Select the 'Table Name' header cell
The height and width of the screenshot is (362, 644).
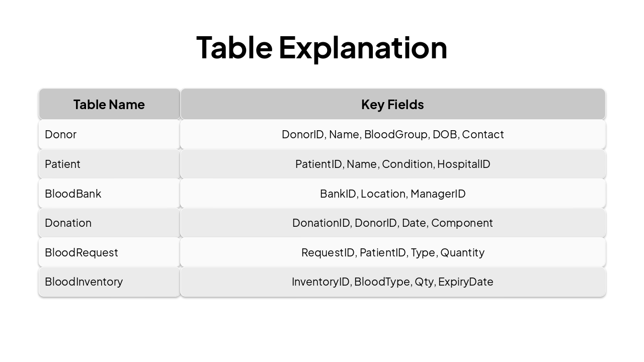pyautogui.click(x=109, y=104)
